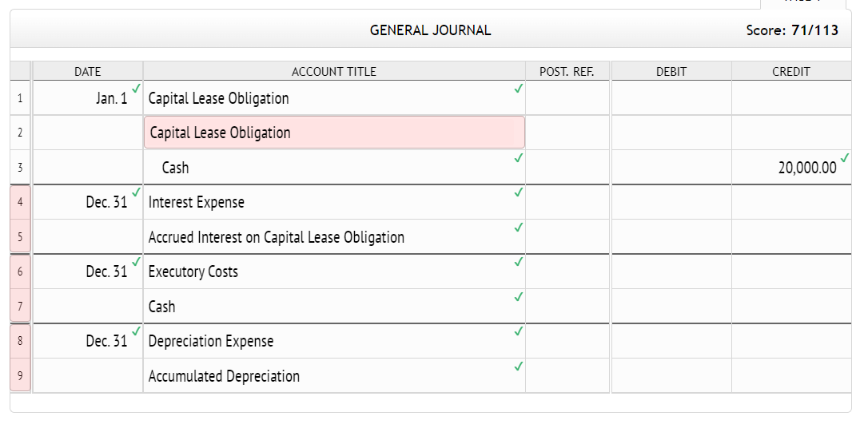Click row number 3 marker
Image resolution: width=868 pixels, height=428 pixels.
(21, 167)
